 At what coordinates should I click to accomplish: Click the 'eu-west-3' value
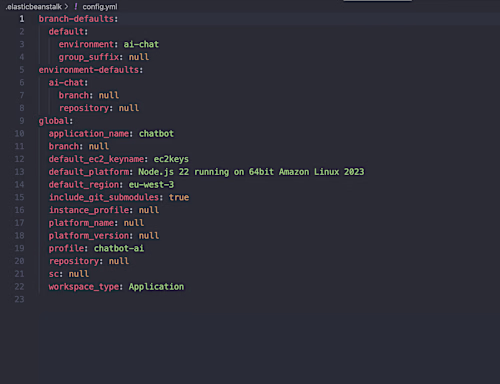coord(151,185)
